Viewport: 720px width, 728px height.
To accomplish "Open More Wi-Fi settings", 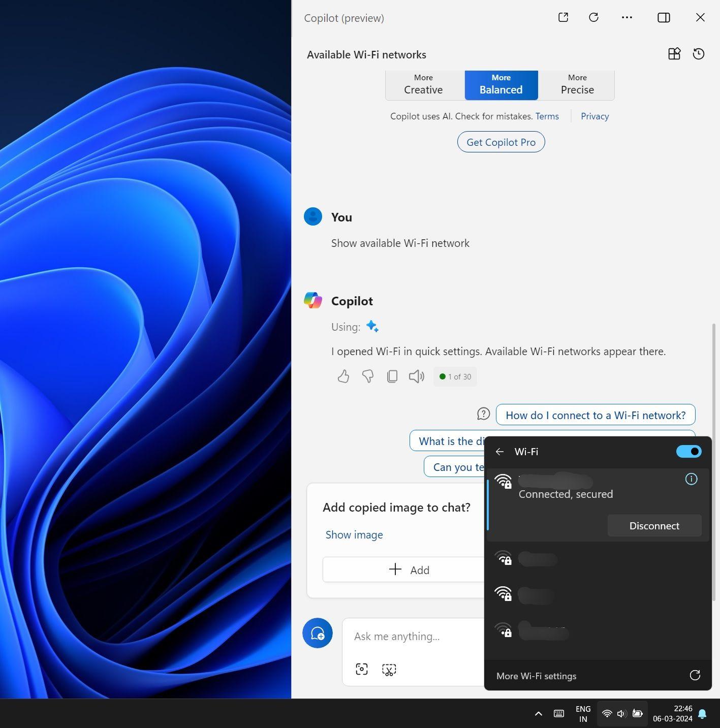I will (536, 676).
